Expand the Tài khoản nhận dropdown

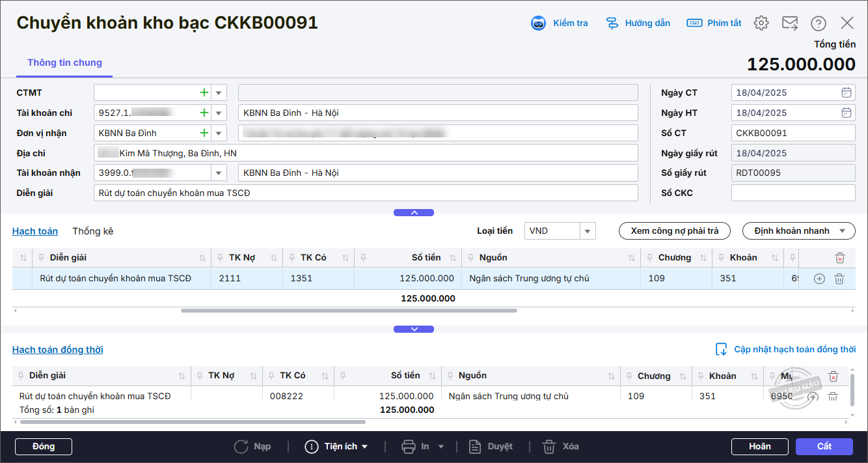click(x=218, y=173)
